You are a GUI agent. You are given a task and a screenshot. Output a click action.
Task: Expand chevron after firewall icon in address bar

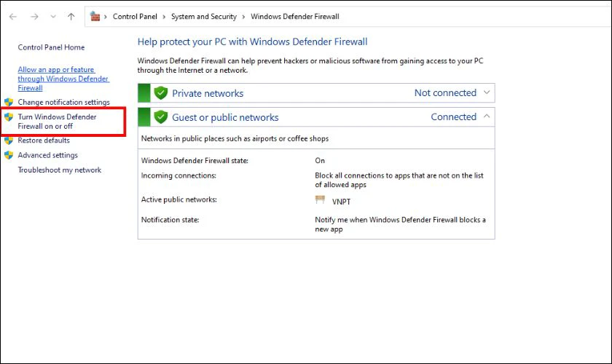click(106, 17)
